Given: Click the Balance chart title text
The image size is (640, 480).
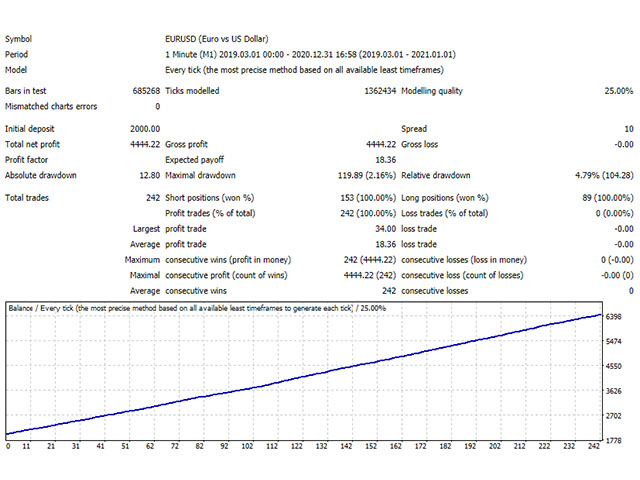Looking at the screenshot, I should (197, 309).
